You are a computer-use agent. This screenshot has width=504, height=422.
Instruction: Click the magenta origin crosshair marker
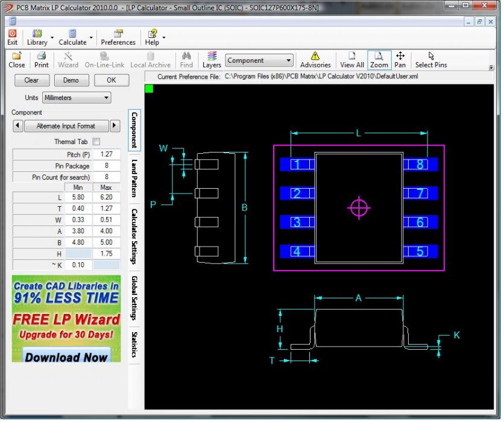tap(359, 208)
